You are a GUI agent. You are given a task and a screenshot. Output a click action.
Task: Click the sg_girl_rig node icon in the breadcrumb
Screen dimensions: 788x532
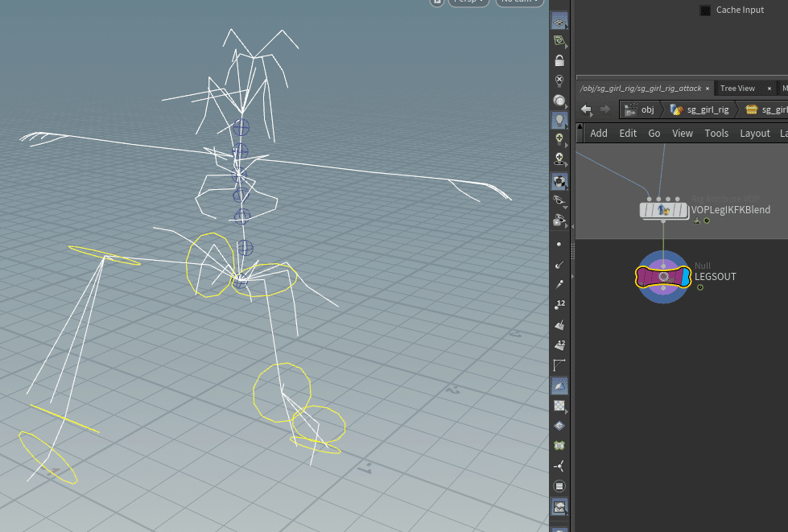click(x=676, y=109)
